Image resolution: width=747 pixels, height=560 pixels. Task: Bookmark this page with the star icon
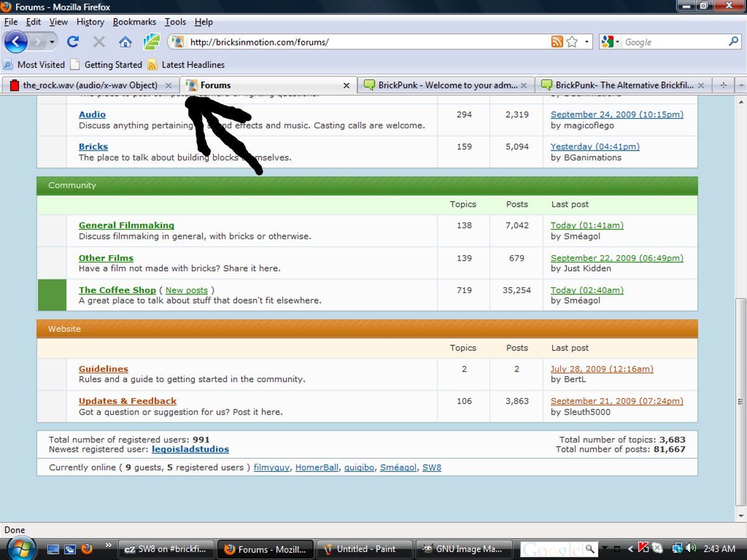click(572, 42)
